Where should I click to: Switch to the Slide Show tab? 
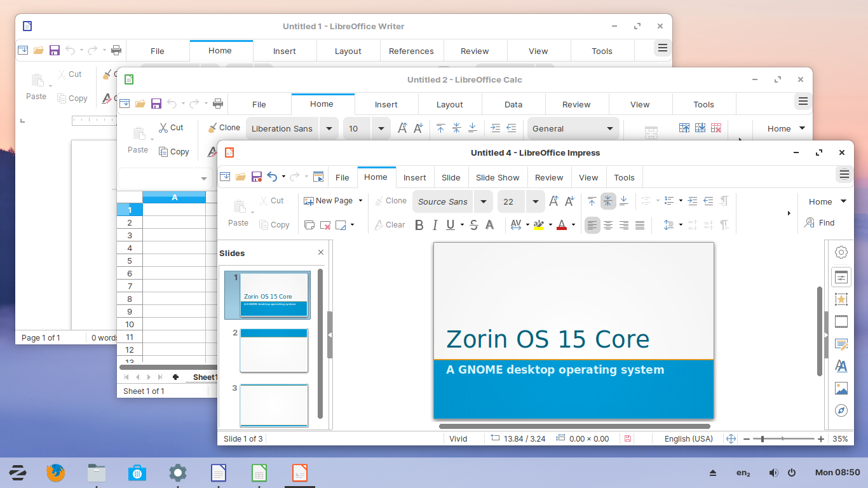point(498,177)
